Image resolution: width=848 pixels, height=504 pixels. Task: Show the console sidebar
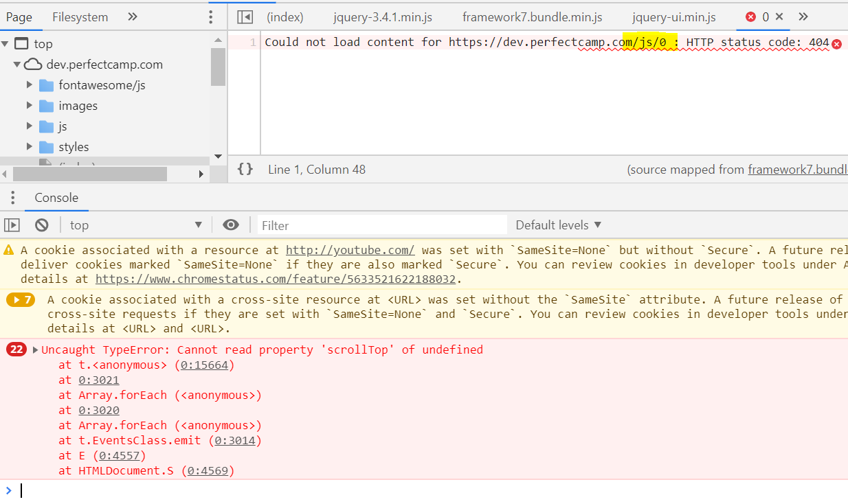point(12,225)
